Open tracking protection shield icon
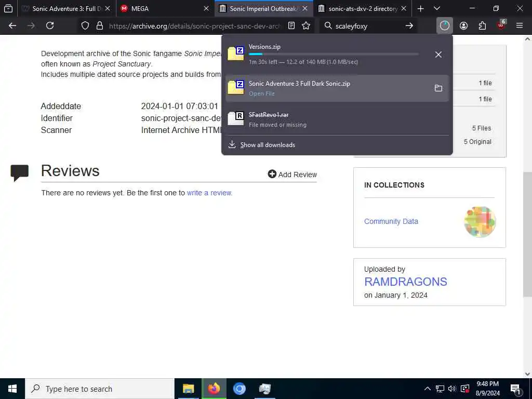The image size is (532, 399). [x=85, y=26]
